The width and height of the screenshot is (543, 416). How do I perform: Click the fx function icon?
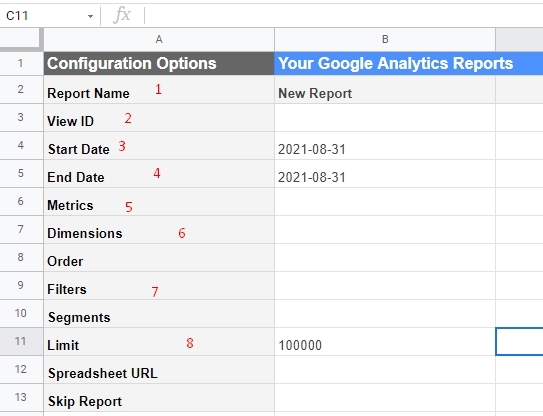point(122,16)
